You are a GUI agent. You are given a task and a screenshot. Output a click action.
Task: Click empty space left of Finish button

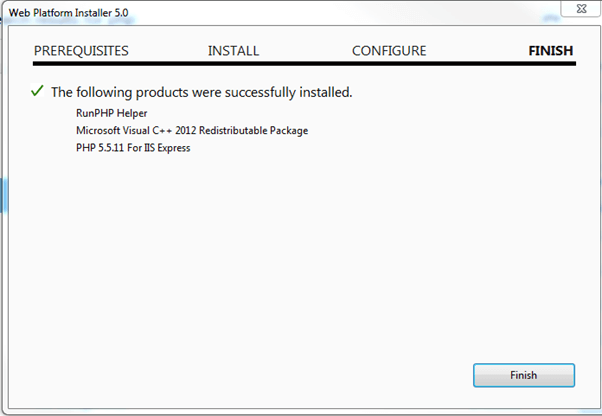[x=300, y=375]
